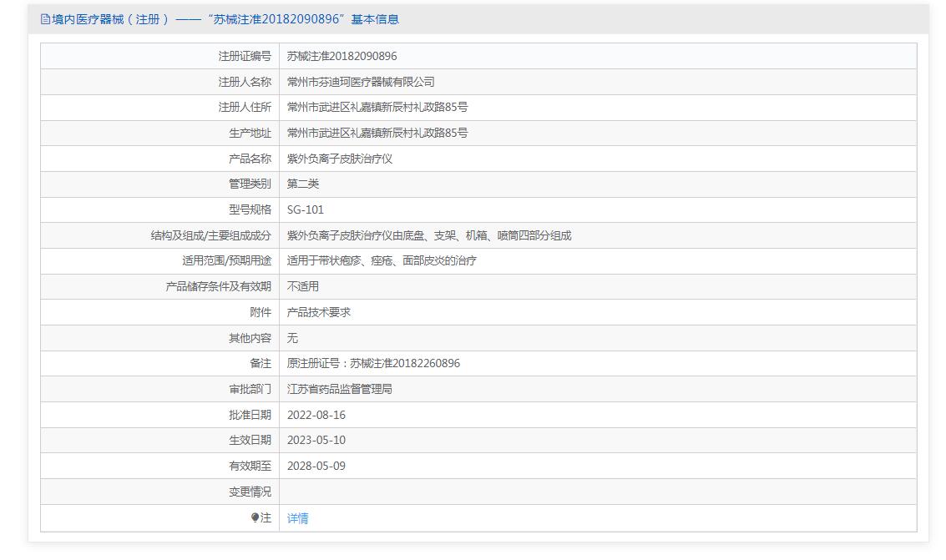The image size is (946, 560).
Task: Click the 变更情况 label
Action: (250, 492)
